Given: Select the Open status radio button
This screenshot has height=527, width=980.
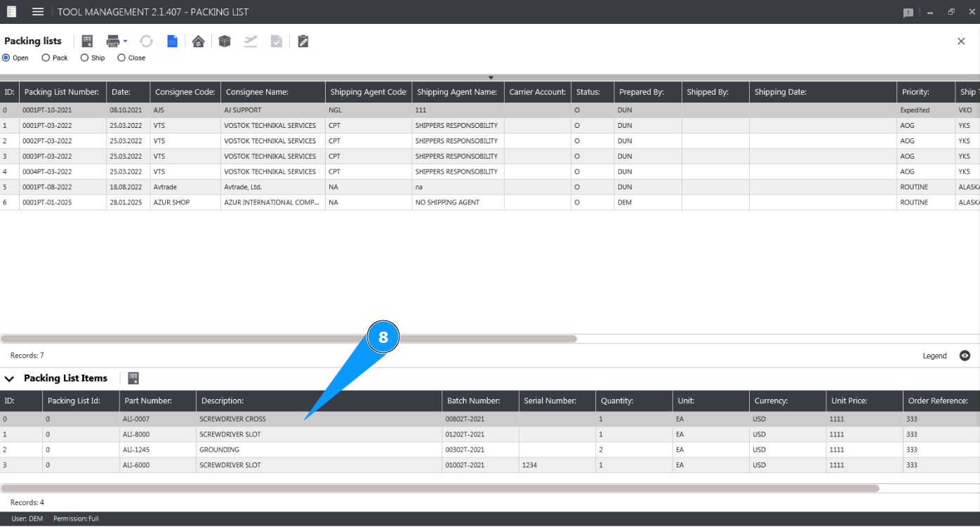Looking at the screenshot, I should 6,58.
